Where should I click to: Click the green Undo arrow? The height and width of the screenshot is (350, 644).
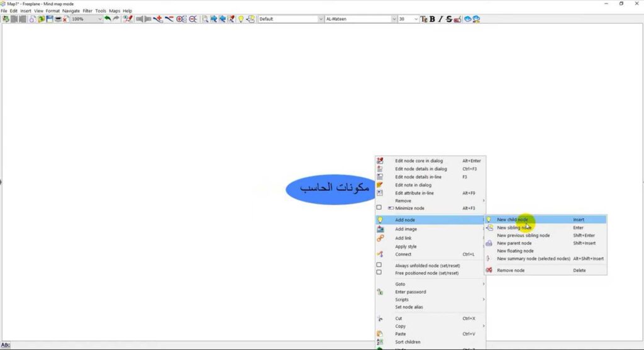pyautogui.click(x=108, y=19)
